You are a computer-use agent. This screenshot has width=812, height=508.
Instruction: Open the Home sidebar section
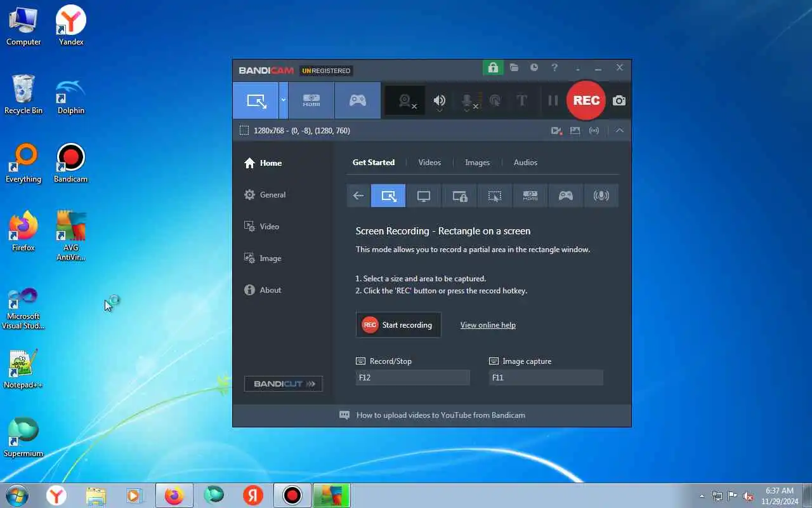click(263, 163)
